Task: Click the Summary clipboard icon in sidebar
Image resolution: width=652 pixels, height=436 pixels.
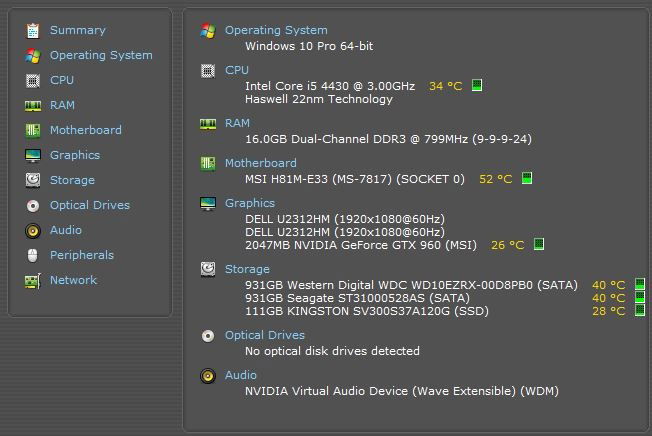Action: (33, 31)
